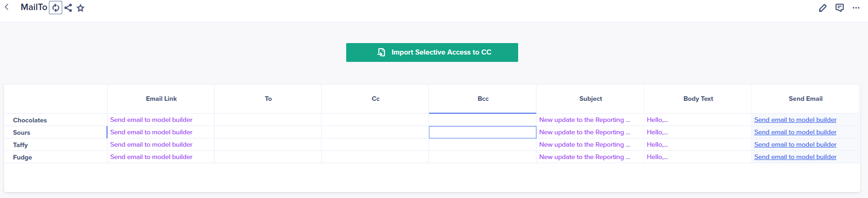868x198 pixels.
Task: Select the Cc cell for Taffy
Action: (375, 144)
